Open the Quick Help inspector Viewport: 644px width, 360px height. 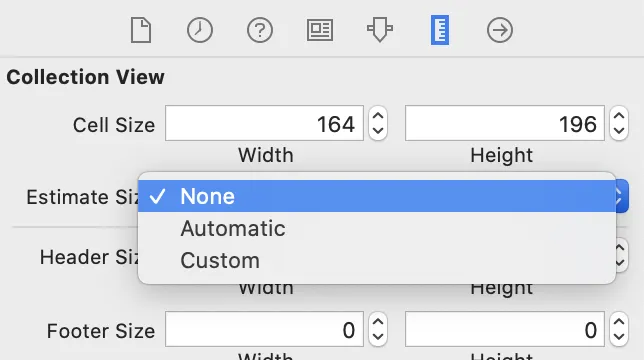coord(260,30)
